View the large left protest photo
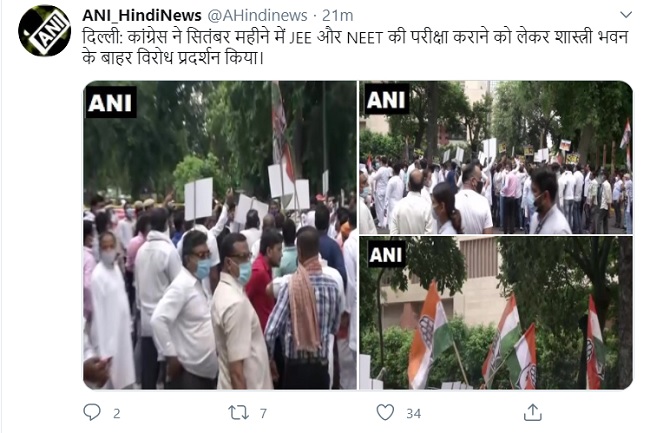 coord(220,235)
